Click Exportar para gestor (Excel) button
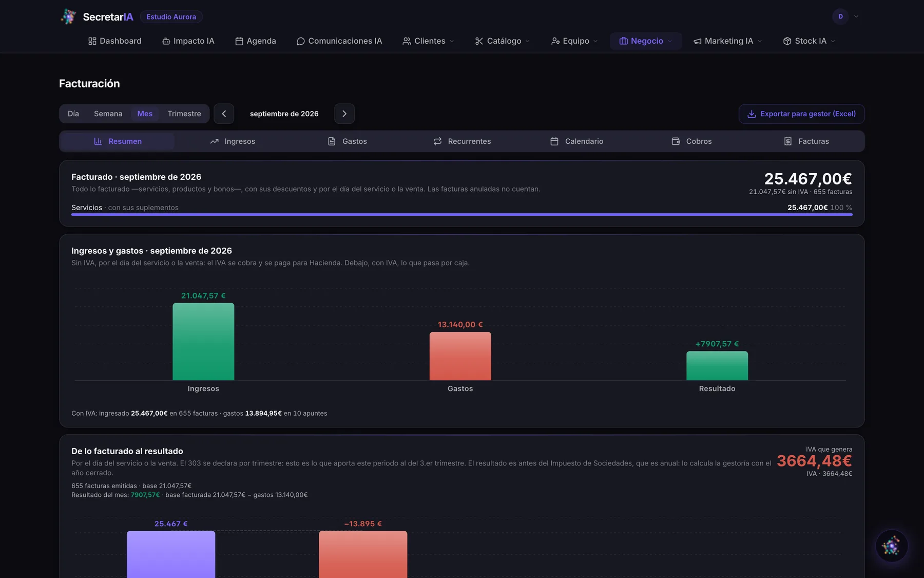Image resolution: width=924 pixels, height=578 pixels. pos(801,114)
